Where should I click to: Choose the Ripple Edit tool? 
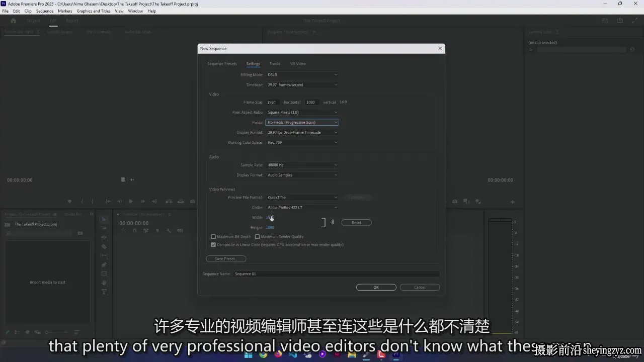click(104, 237)
